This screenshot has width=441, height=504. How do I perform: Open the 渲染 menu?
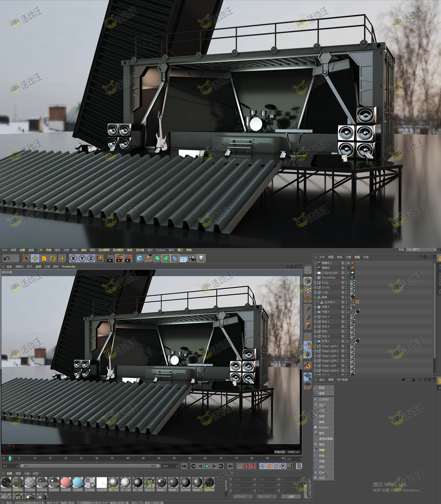point(84,250)
